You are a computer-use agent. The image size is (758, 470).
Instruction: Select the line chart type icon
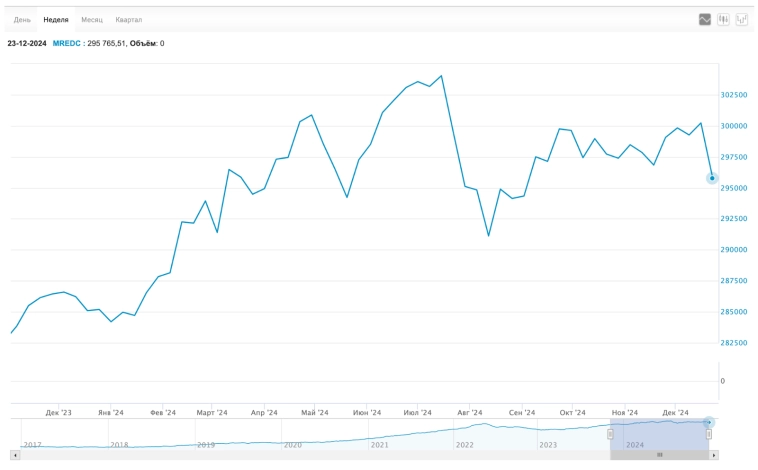point(705,19)
